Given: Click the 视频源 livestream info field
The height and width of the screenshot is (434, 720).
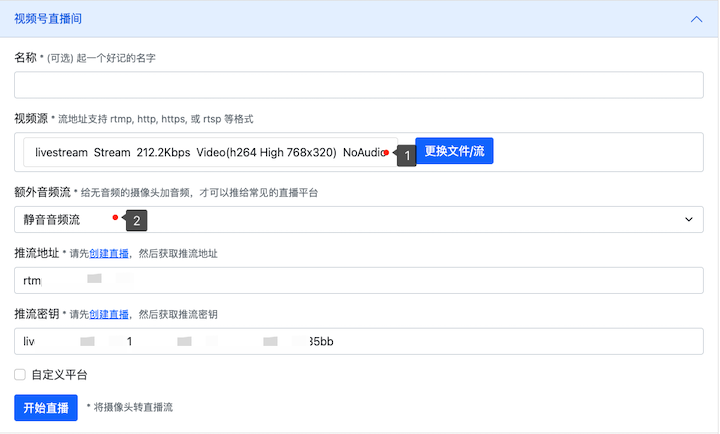Looking at the screenshot, I should pyautogui.click(x=205, y=152).
